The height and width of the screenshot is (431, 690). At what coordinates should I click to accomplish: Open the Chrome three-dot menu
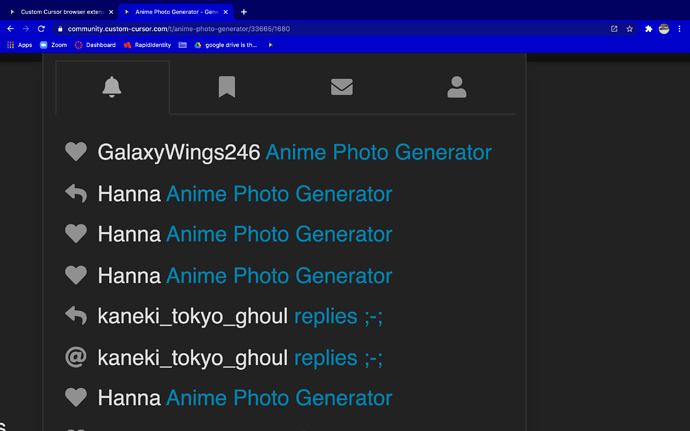(x=680, y=29)
